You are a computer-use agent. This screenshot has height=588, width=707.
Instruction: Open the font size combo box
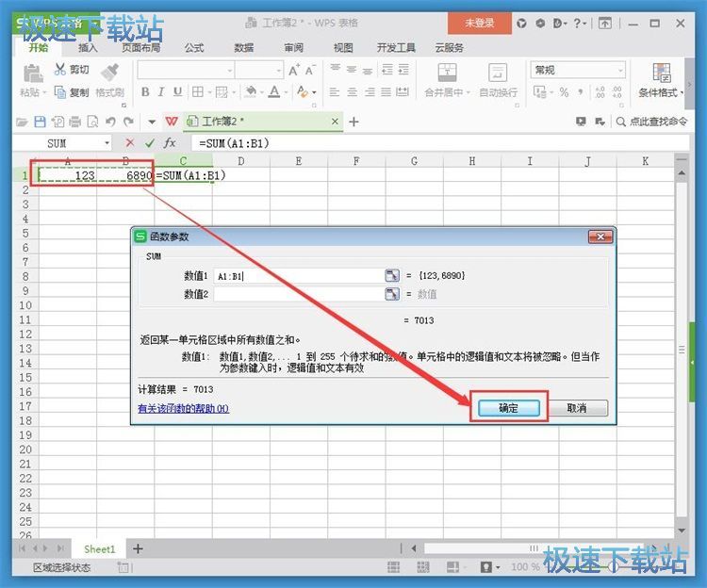coord(259,71)
